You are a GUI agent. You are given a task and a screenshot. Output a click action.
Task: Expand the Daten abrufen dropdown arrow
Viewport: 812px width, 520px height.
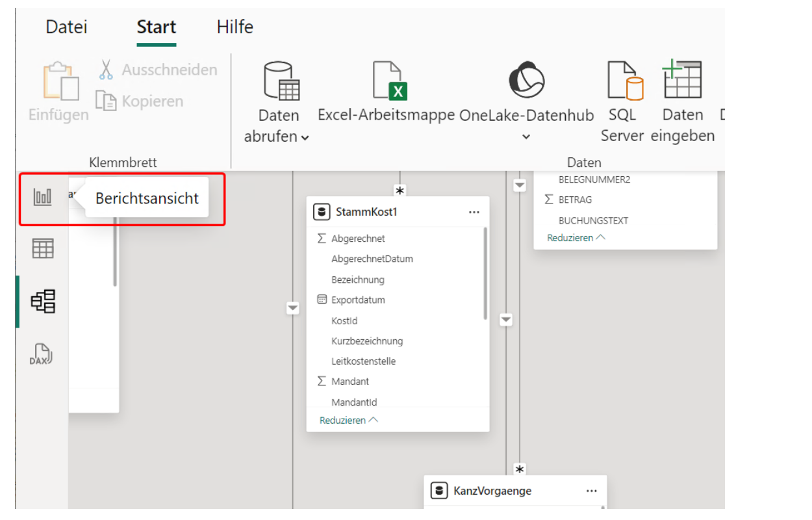pos(305,138)
